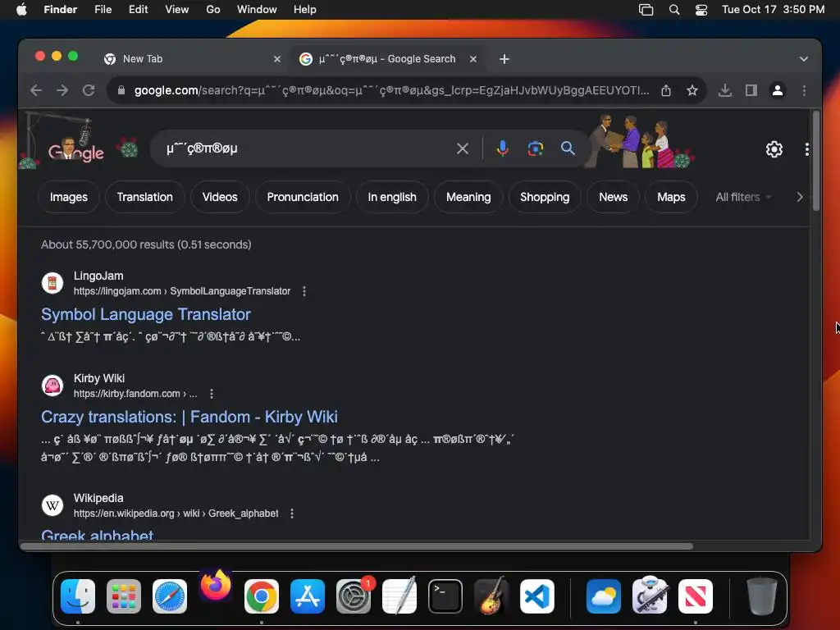Image resolution: width=840 pixels, height=630 pixels.
Task: Open Chrome downloads icon
Action: coord(725,90)
